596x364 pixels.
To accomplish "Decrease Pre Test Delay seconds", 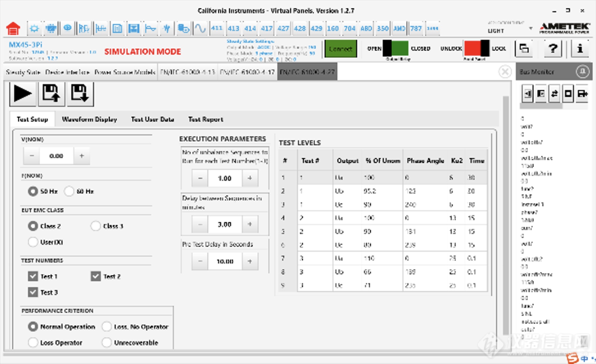I will click(200, 261).
